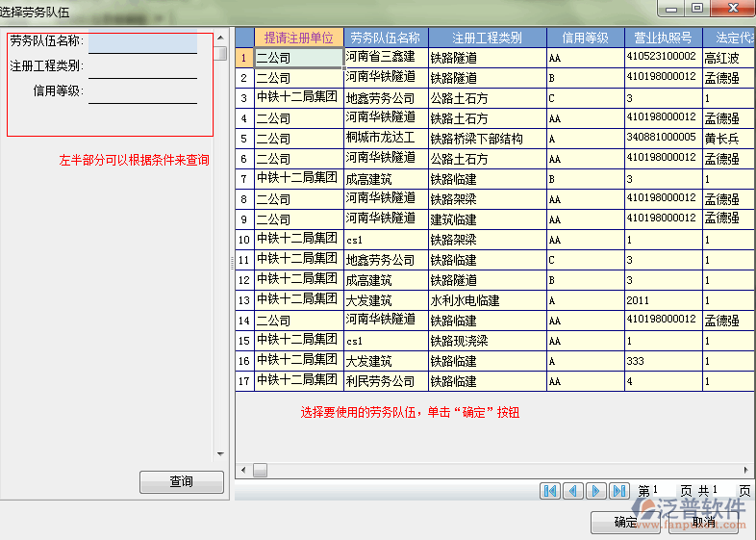Viewport: 756px width, 540px height.
Task: Click the 营业执照号 column header
Action: (663, 38)
